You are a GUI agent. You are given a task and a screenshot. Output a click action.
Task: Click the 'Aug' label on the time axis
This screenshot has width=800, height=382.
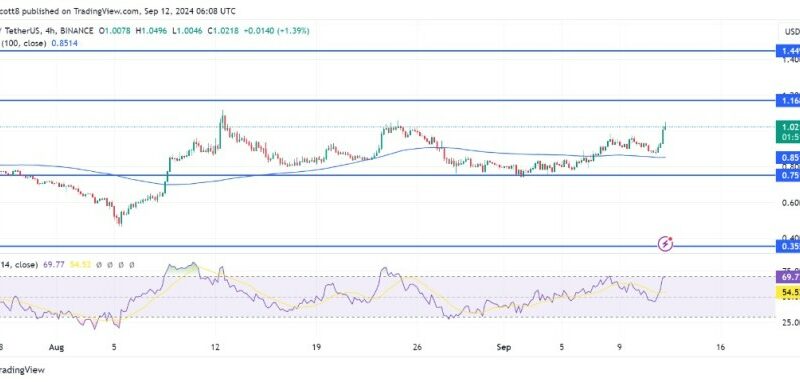coord(57,347)
